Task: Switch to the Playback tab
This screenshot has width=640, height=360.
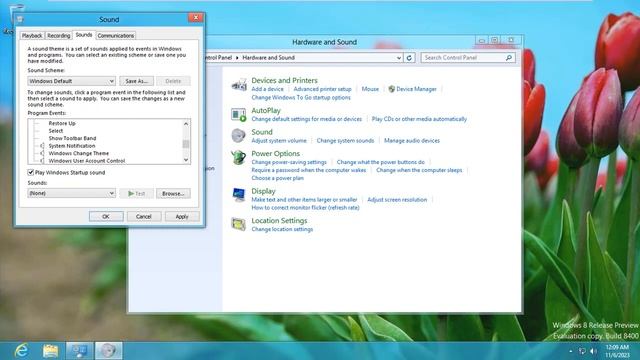Action: (32, 36)
